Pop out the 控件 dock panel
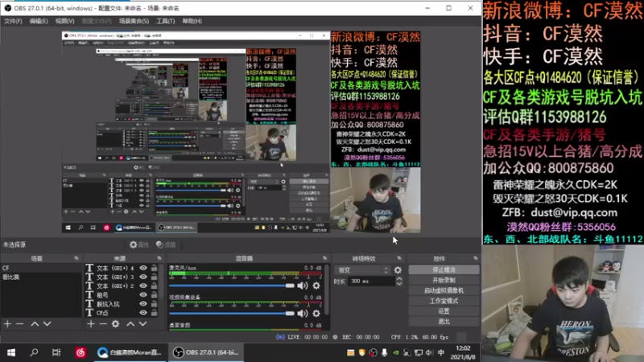 476,258
